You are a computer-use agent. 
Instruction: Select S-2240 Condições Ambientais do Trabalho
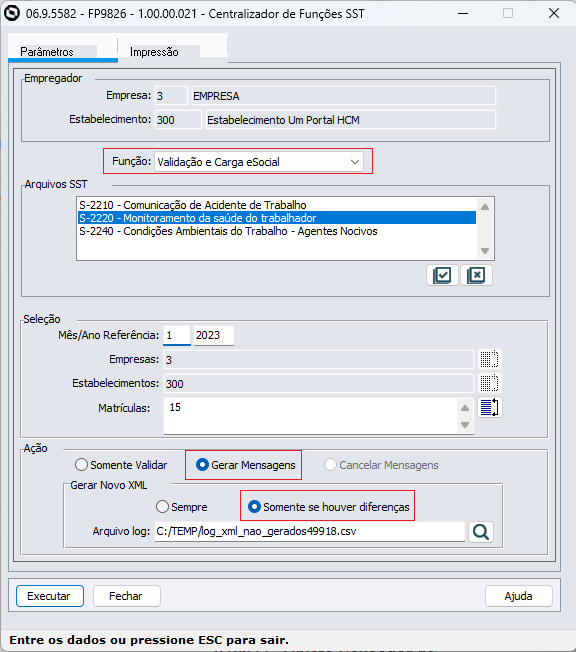[x=277, y=231]
